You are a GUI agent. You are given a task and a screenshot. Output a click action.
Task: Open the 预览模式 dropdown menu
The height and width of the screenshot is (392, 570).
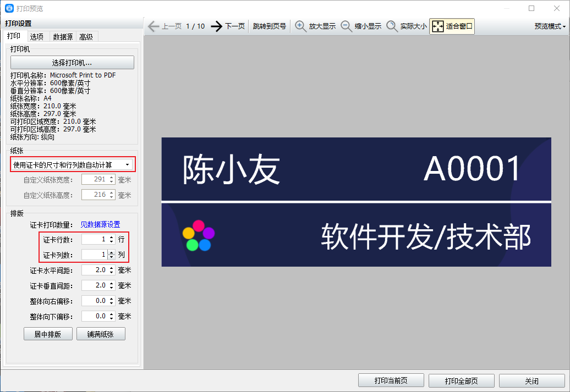[x=550, y=26]
